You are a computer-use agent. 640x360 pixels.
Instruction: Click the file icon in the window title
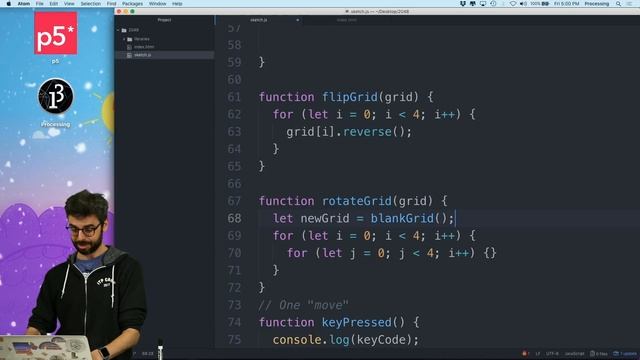coord(347,11)
